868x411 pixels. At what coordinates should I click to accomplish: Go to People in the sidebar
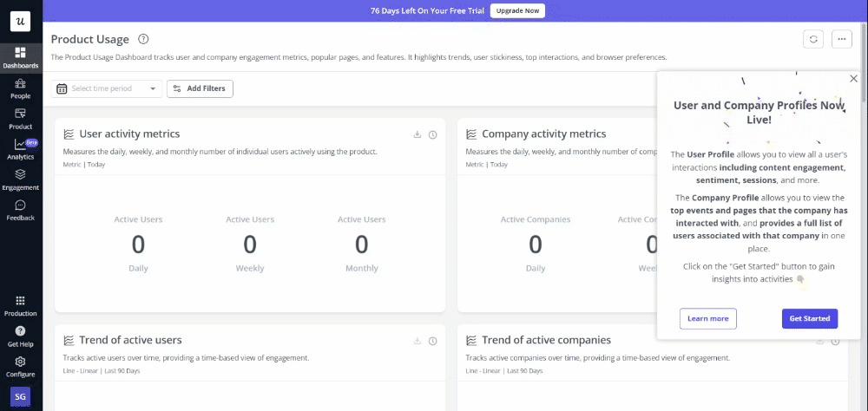click(x=20, y=88)
